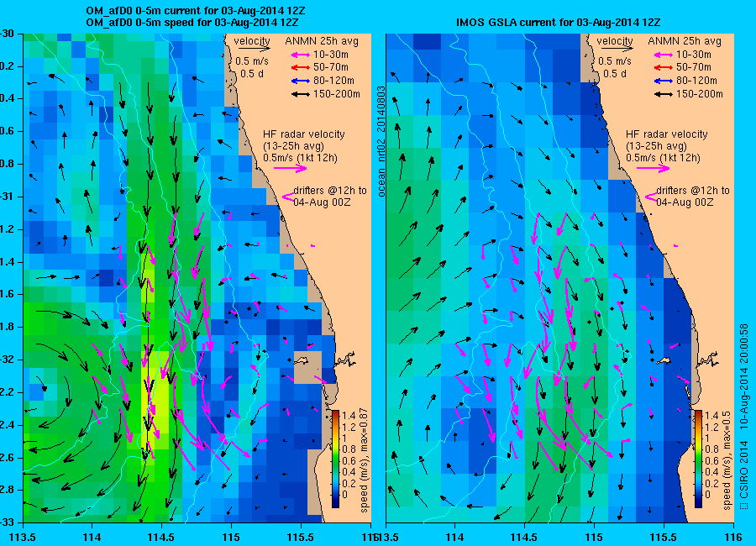Viewport: 756px width, 546px height.
Task: Click longitude label '114.5' under left map
Action: coord(161,538)
